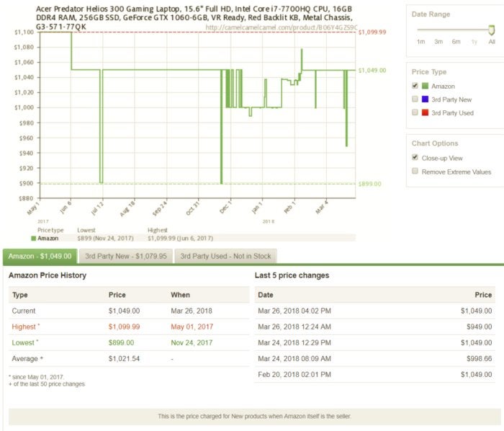Enable the 3rd Party New checkbox
This screenshot has height=431, width=504.
point(415,99)
